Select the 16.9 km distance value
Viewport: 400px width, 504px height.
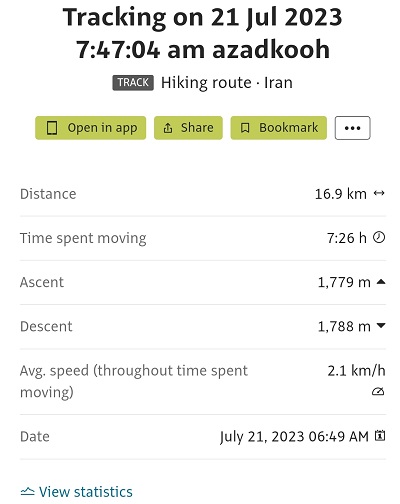(x=341, y=194)
